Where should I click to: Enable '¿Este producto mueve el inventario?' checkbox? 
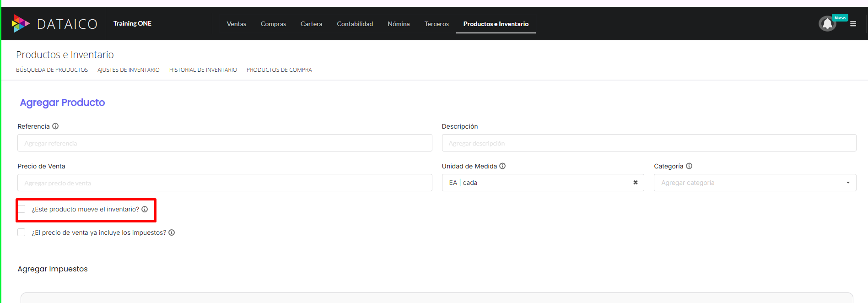[x=22, y=209]
